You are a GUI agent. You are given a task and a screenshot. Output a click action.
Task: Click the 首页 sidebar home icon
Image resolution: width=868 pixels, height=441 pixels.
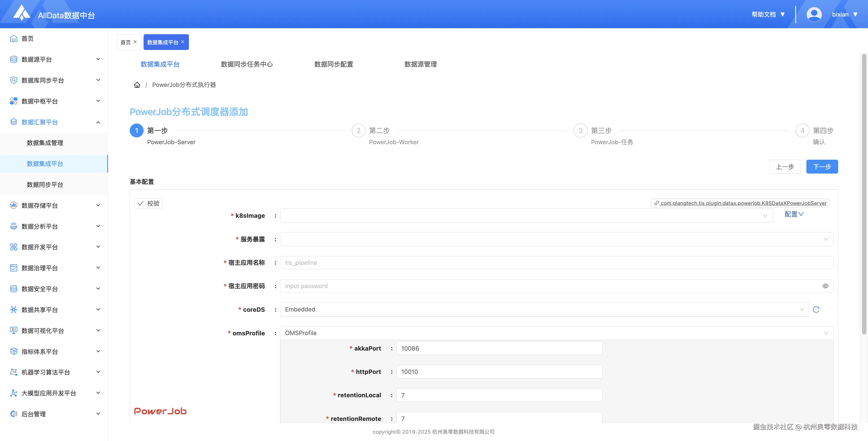coord(14,39)
